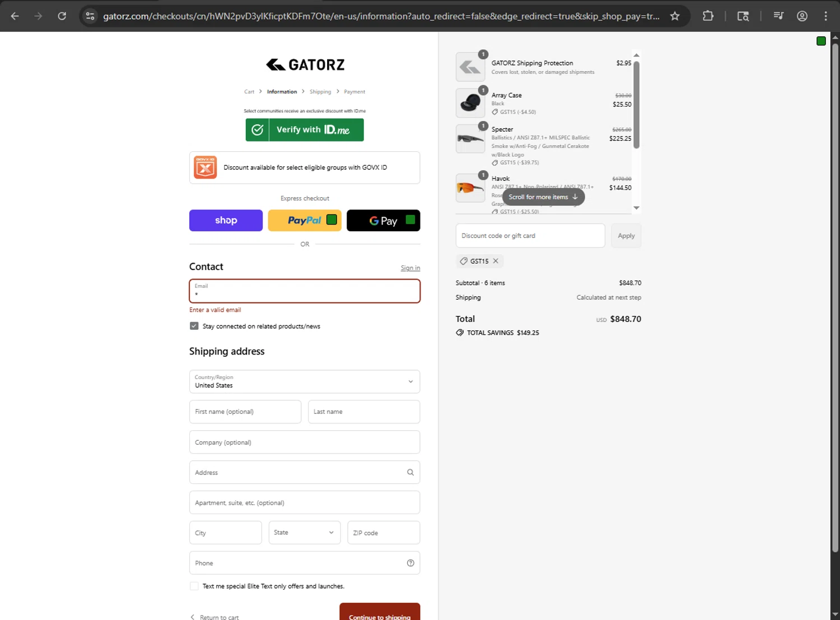Click the Sign in link
840x620 pixels.
410,268
